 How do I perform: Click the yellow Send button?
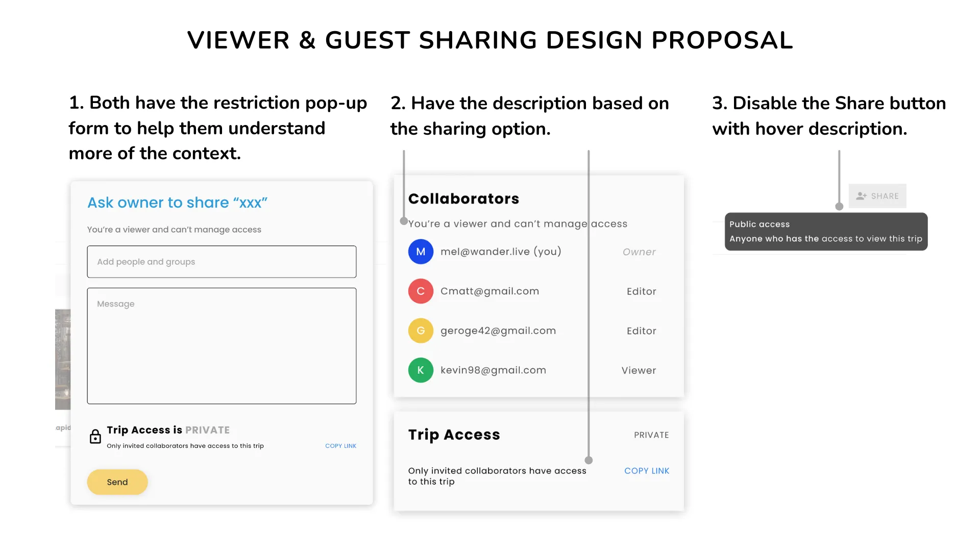click(x=117, y=482)
